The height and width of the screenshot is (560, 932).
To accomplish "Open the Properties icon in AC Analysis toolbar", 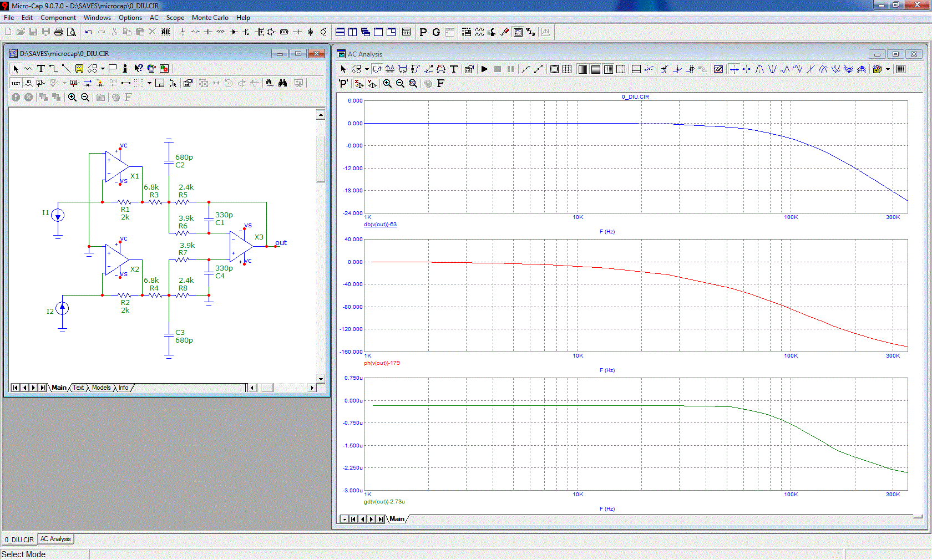I will click(x=469, y=69).
